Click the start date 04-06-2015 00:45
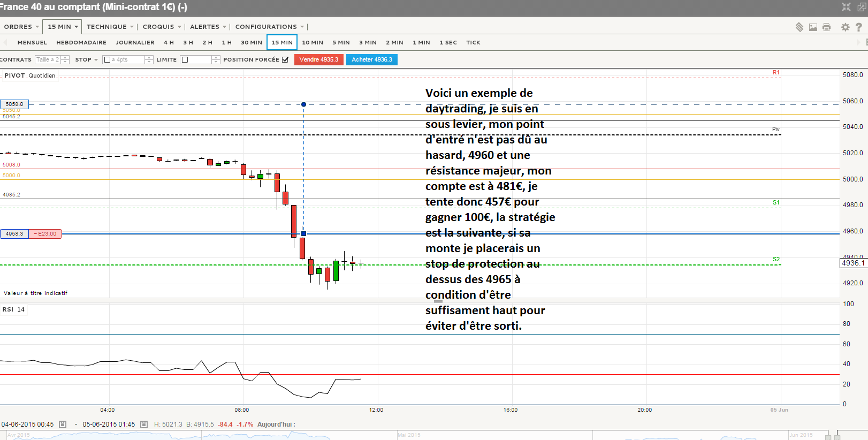 28,424
